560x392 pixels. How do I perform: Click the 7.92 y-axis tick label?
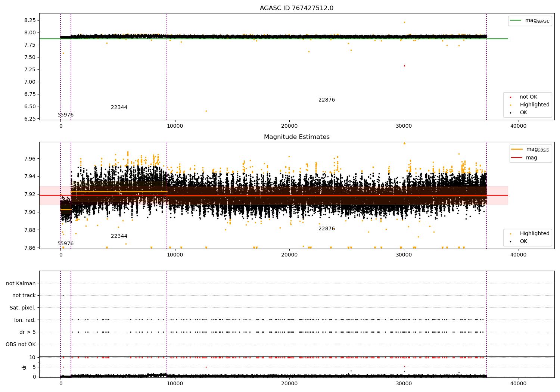click(x=29, y=194)
